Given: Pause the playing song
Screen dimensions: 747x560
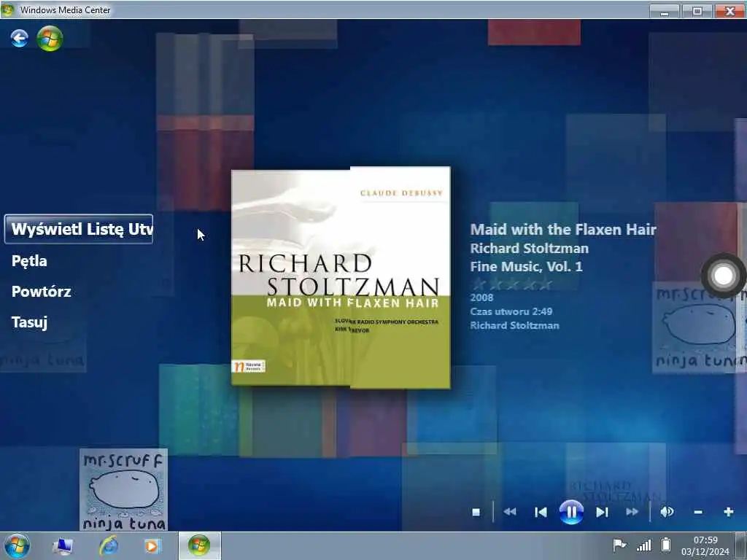Looking at the screenshot, I should coord(571,512).
